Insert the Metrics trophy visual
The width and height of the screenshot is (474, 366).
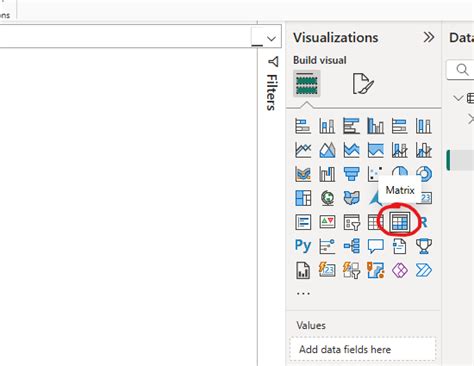coord(424,246)
